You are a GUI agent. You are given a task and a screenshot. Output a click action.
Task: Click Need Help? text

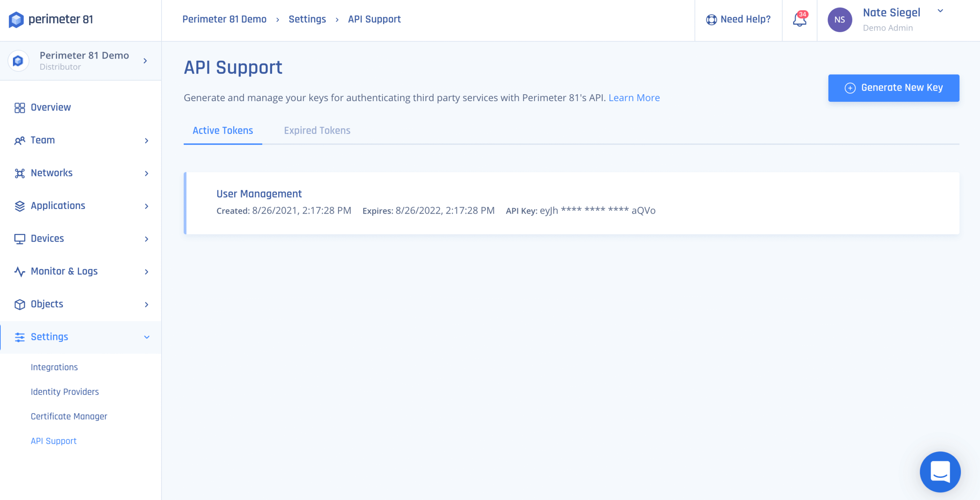(x=745, y=19)
